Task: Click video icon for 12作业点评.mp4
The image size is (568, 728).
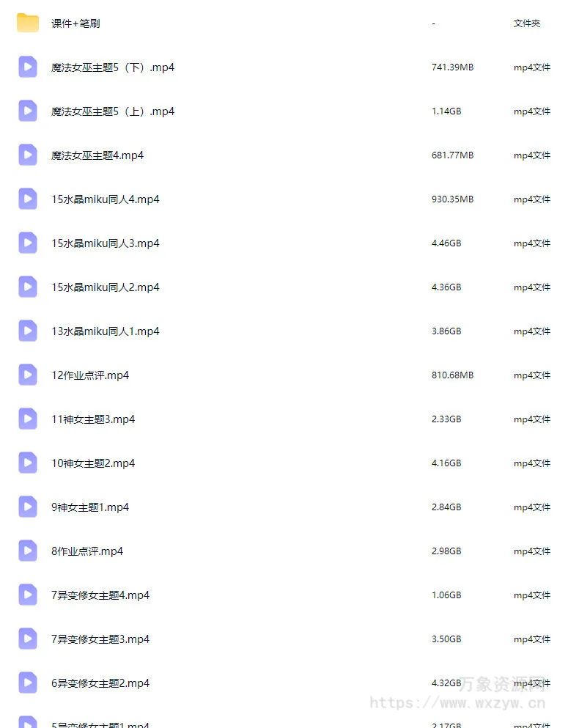Action: tap(28, 375)
